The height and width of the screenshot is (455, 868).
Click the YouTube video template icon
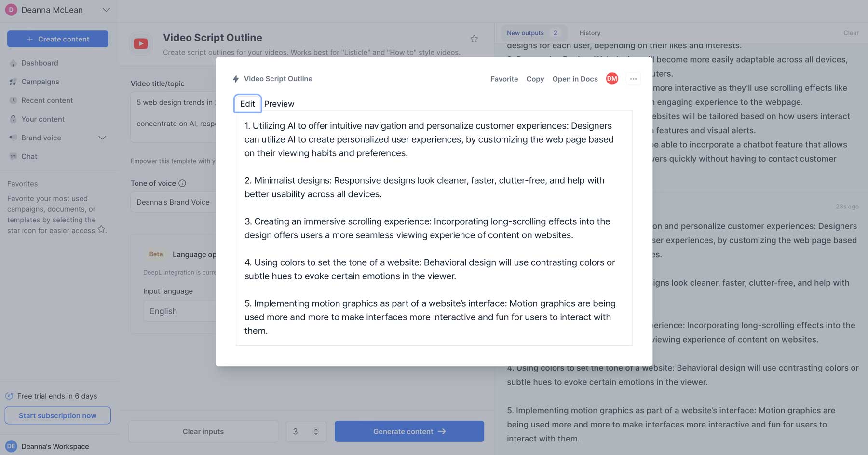tap(141, 44)
